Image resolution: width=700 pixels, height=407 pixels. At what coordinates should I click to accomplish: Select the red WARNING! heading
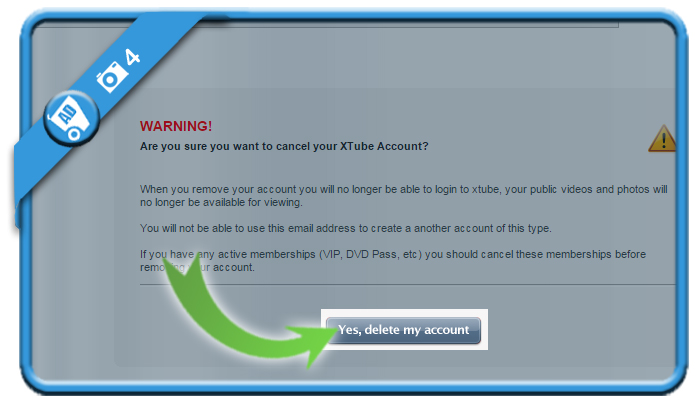[176, 126]
